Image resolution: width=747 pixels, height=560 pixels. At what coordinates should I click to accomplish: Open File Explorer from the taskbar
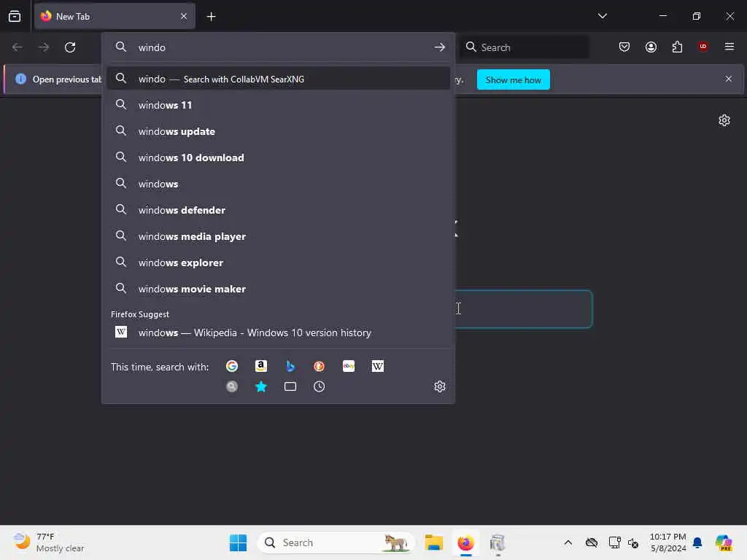pos(434,542)
